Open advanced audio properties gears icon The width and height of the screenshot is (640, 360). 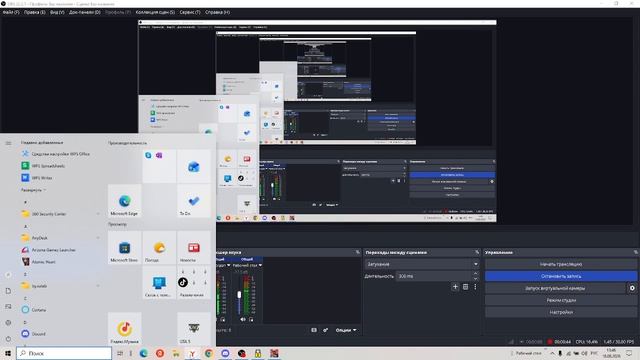(325, 330)
